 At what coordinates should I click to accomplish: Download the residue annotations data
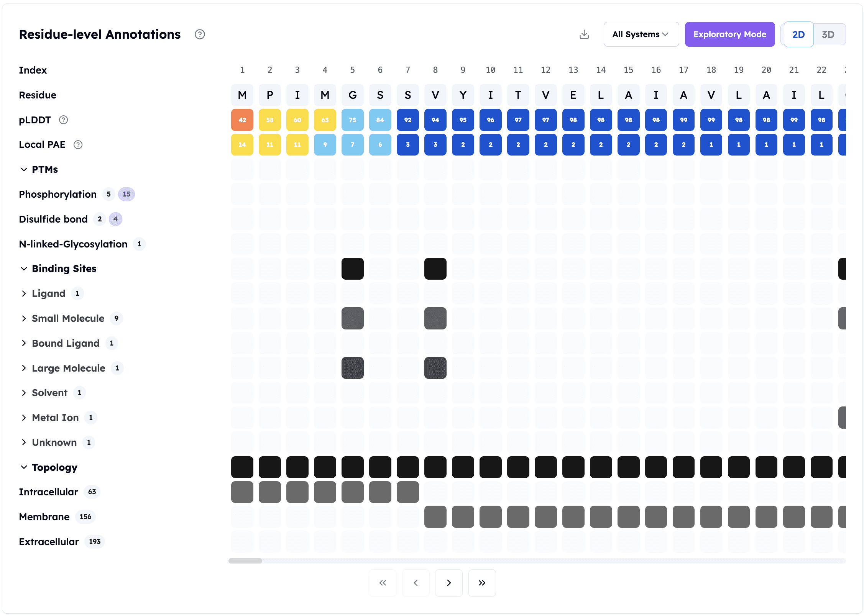[584, 34]
